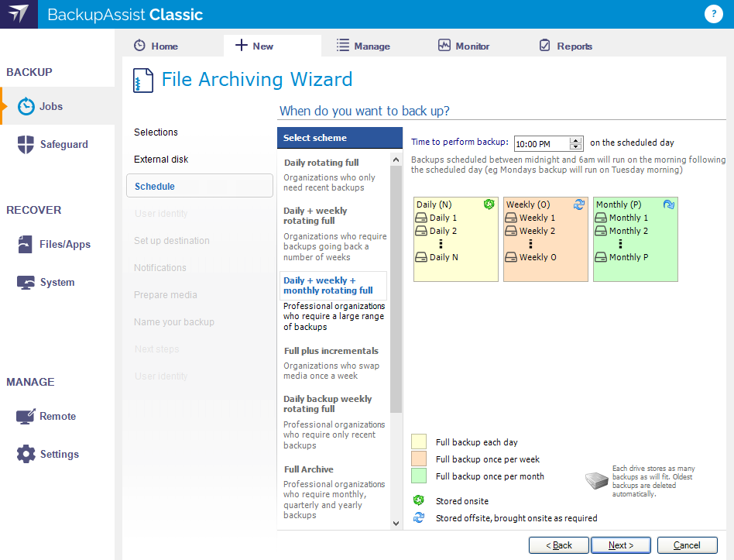Open help via question mark icon
The width and height of the screenshot is (734, 560).
(713, 14)
